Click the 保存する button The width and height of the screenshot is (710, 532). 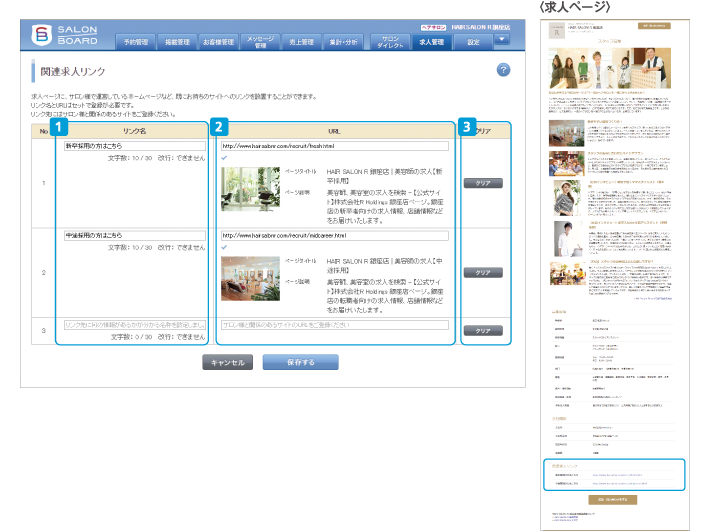pos(300,362)
